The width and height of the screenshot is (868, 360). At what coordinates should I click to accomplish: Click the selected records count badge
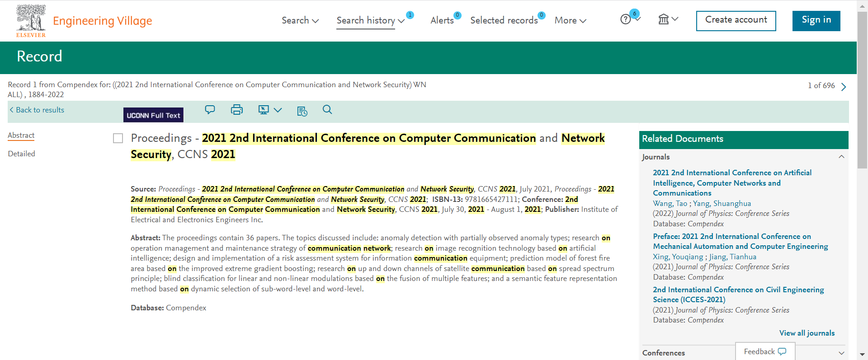pyautogui.click(x=542, y=15)
